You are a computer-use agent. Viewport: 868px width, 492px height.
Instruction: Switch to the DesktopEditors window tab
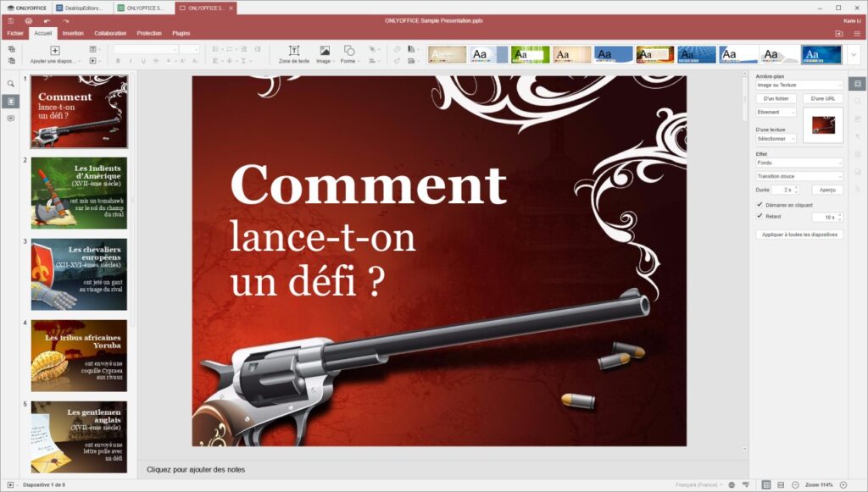pos(83,8)
